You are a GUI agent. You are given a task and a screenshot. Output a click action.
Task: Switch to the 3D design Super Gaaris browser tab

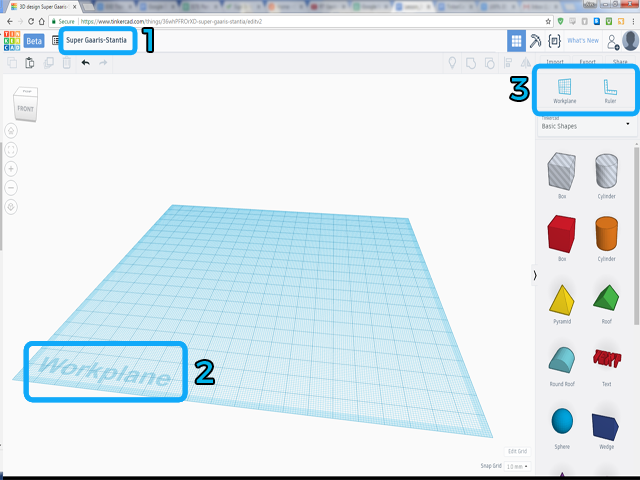pos(43,7)
